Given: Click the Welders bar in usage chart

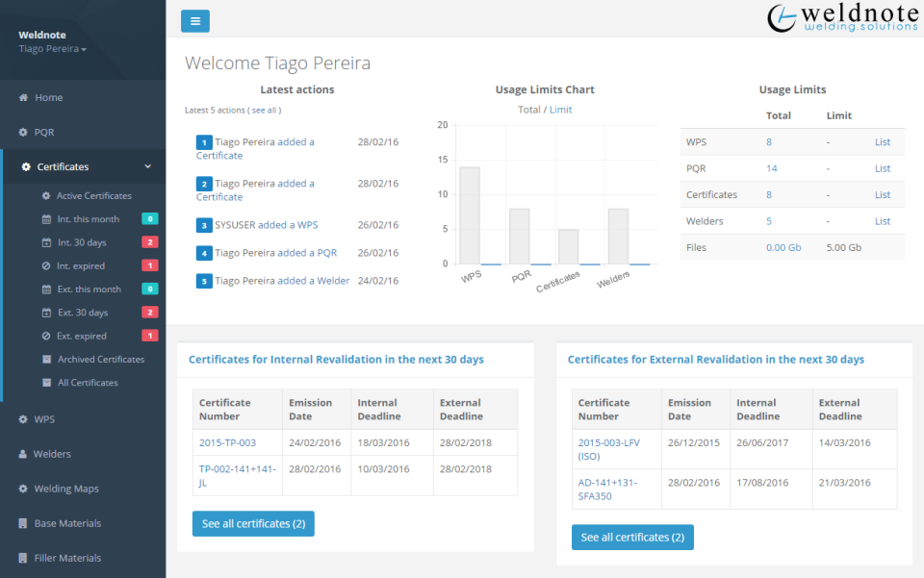Looking at the screenshot, I should [x=618, y=237].
